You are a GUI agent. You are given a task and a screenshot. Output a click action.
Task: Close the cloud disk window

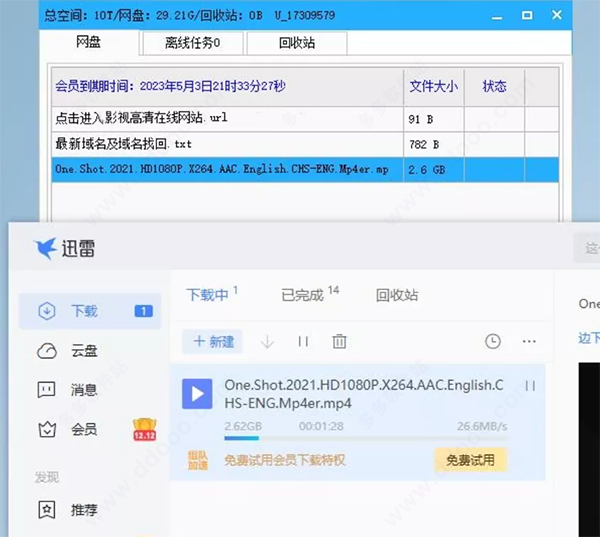557,15
